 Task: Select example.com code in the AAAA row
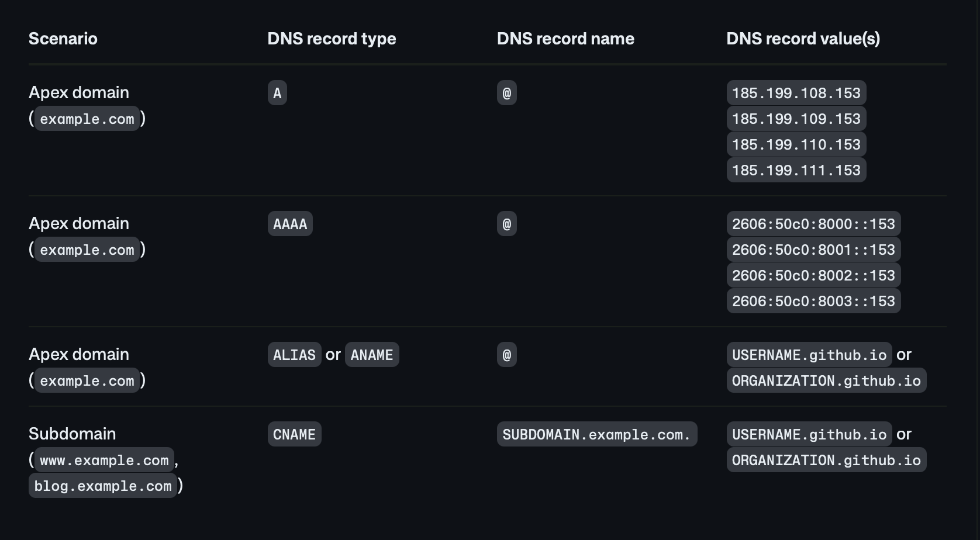[87, 250]
